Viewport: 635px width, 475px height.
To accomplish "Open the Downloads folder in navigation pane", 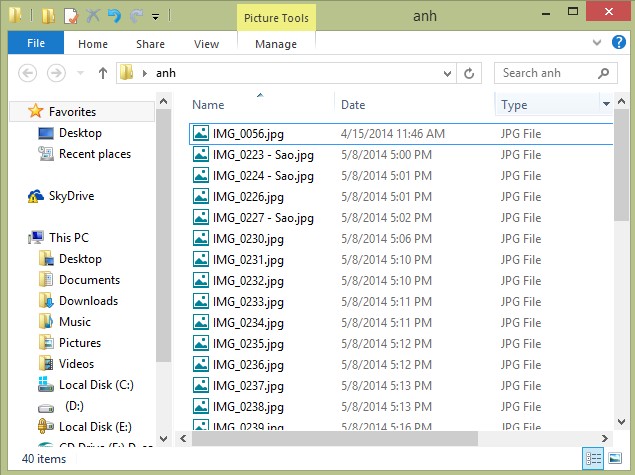I will tap(88, 301).
